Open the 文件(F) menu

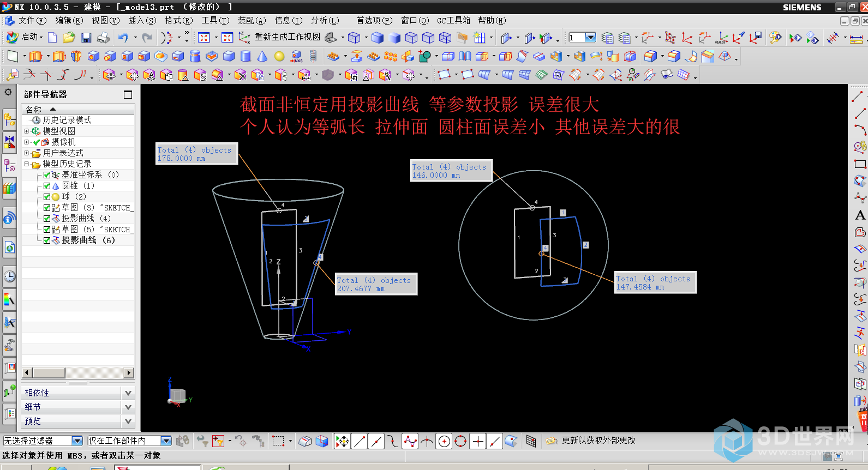click(x=32, y=21)
